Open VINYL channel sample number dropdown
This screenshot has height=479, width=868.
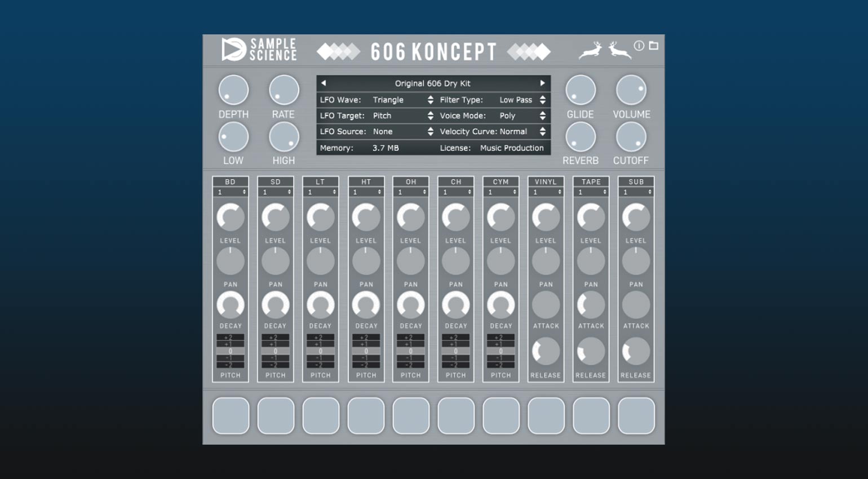pyautogui.click(x=546, y=192)
